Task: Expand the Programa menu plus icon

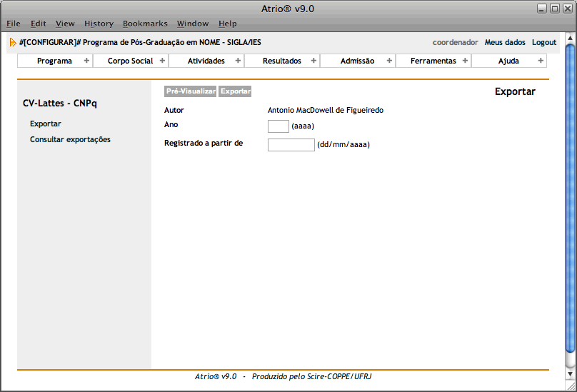Action: coord(86,61)
